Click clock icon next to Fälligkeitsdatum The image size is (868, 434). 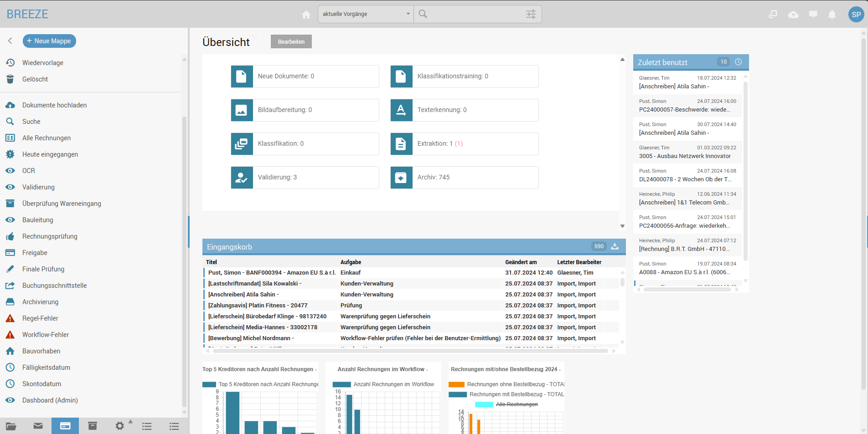coord(10,368)
